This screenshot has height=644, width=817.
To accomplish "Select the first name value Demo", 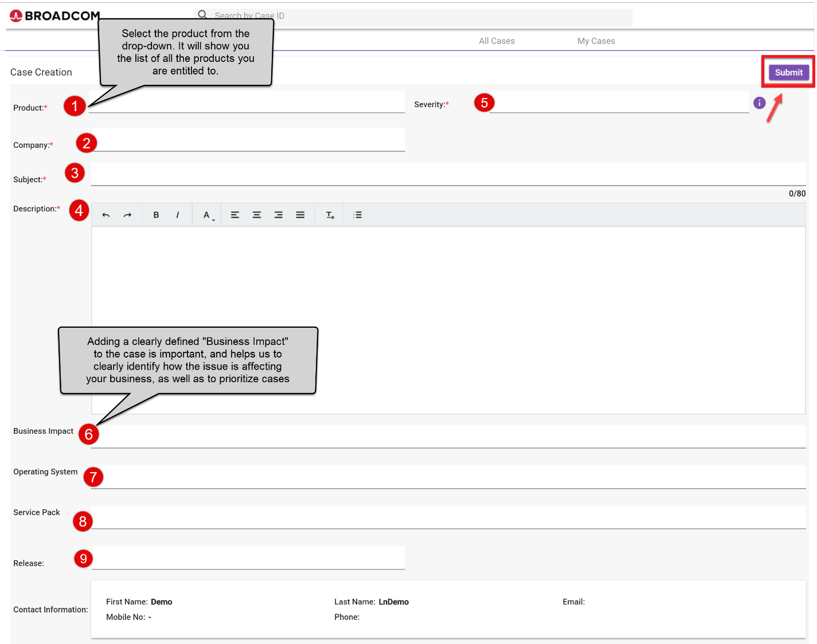I will 162,602.
